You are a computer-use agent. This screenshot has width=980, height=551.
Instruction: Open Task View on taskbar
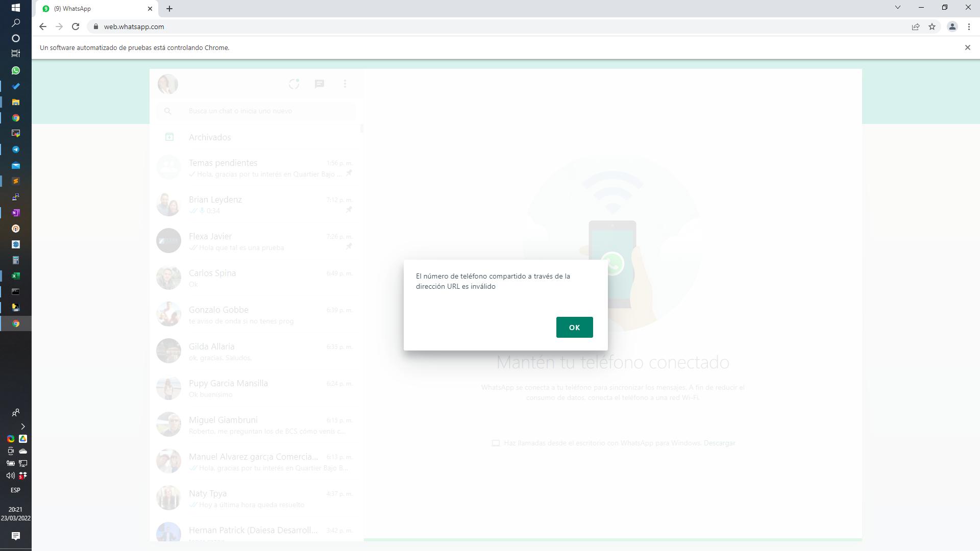(16, 53)
